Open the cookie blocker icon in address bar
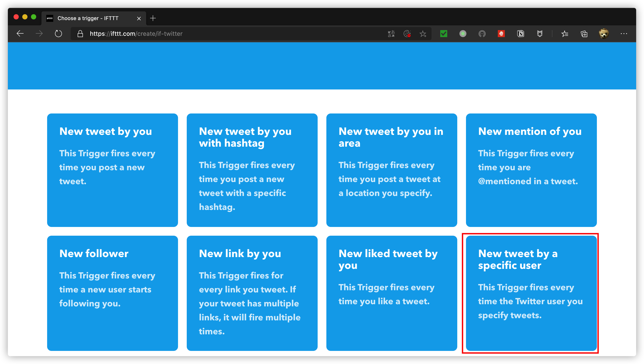 pos(407,34)
